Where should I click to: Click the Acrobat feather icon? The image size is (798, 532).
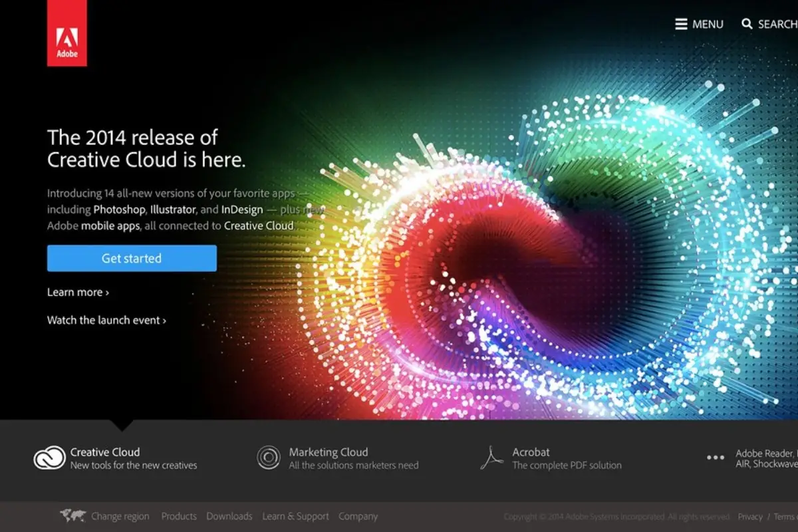491,457
